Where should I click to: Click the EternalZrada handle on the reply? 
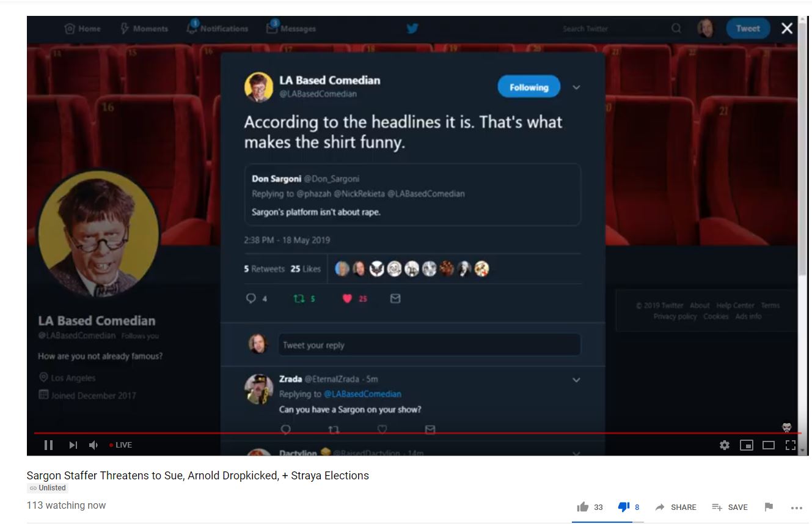tap(334, 379)
